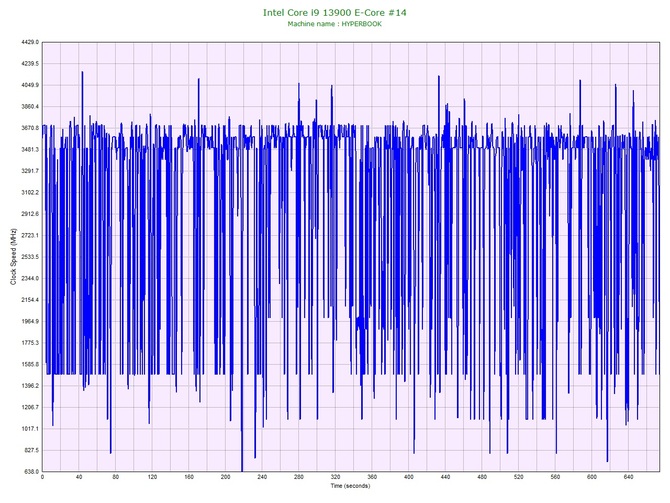Select the 1206.7 y-axis tick value

[29, 407]
